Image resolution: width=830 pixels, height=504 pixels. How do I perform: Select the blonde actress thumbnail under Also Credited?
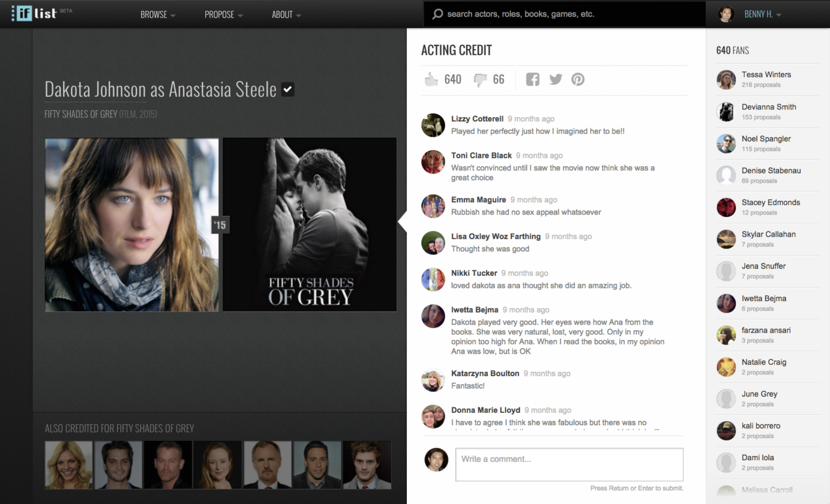point(69,465)
